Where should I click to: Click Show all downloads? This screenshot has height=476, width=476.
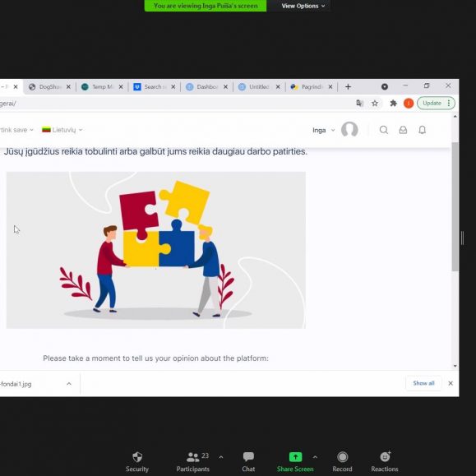[x=423, y=383]
